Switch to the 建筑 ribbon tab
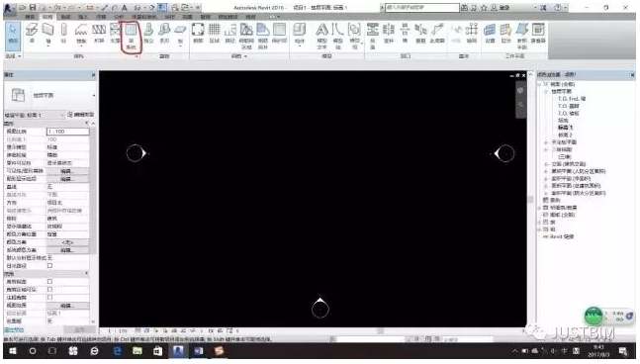Viewport: 640px width, 364px height. pos(30,17)
